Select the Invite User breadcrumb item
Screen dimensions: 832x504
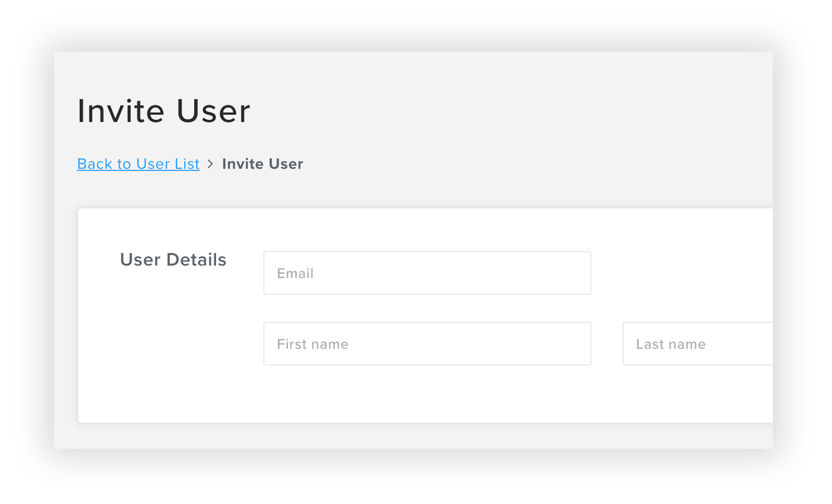coord(262,164)
